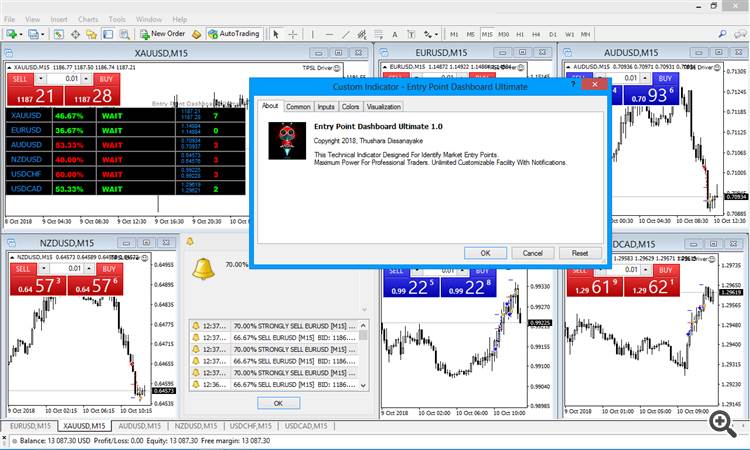Open the search magnifier in toolbar
The width and height of the screenshot is (750, 450).
[722, 34]
